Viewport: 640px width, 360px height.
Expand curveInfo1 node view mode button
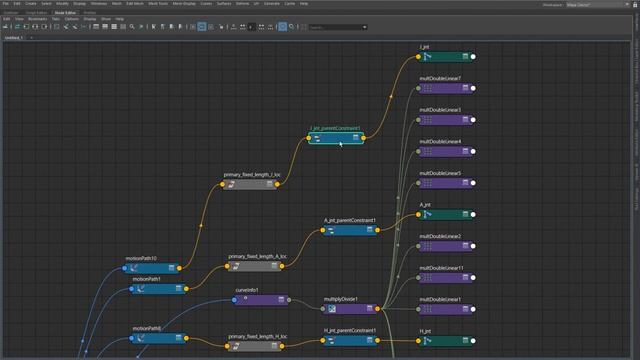[281, 300]
